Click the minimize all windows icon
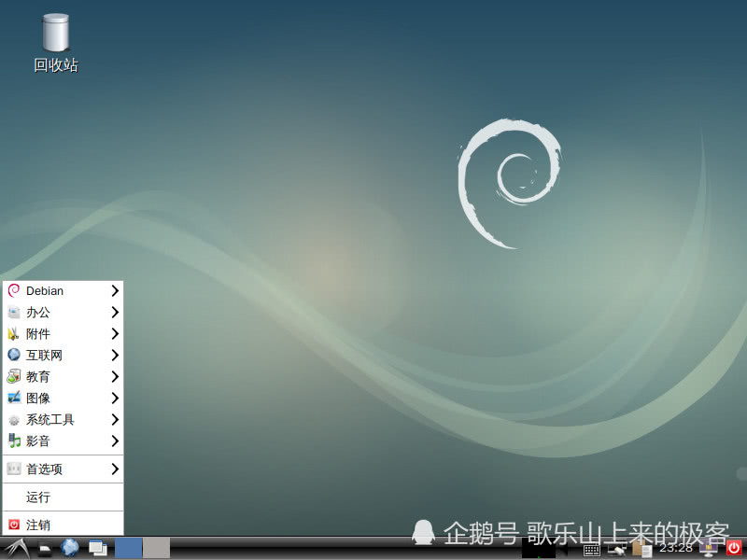The width and height of the screenshot is (747, 560). tap(98, 549)
